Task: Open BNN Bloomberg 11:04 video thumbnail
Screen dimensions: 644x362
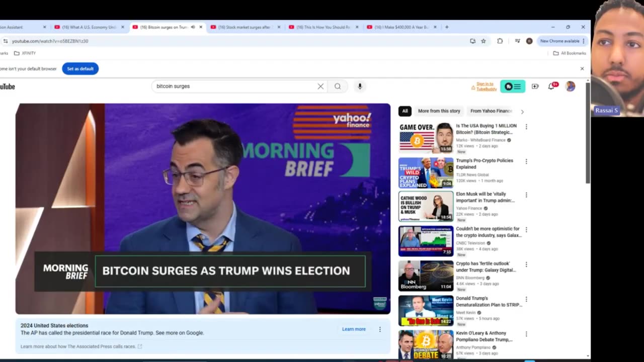Action: (x=426, y=276)
